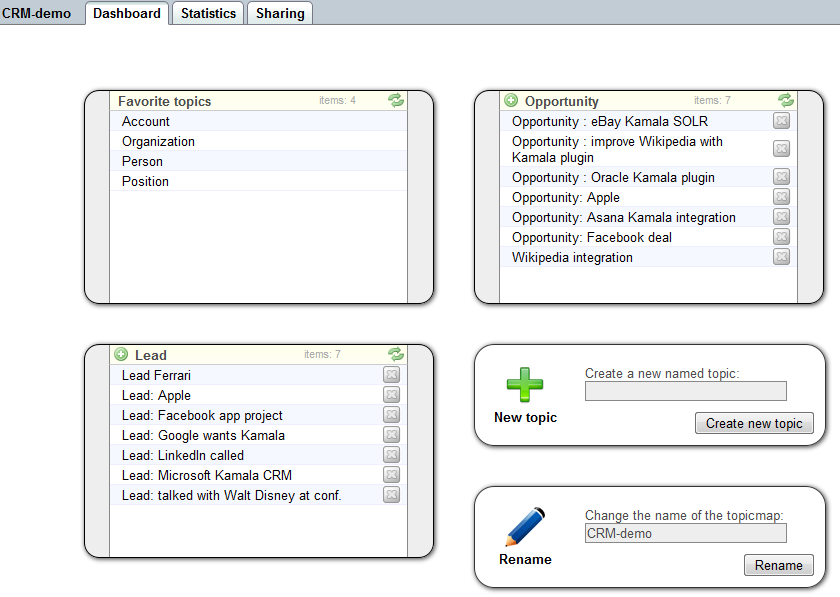The height and width of the screenshot is (597, 840).
Task: Refresh the Opportunity panel list
Action: (x=786, y=100)
